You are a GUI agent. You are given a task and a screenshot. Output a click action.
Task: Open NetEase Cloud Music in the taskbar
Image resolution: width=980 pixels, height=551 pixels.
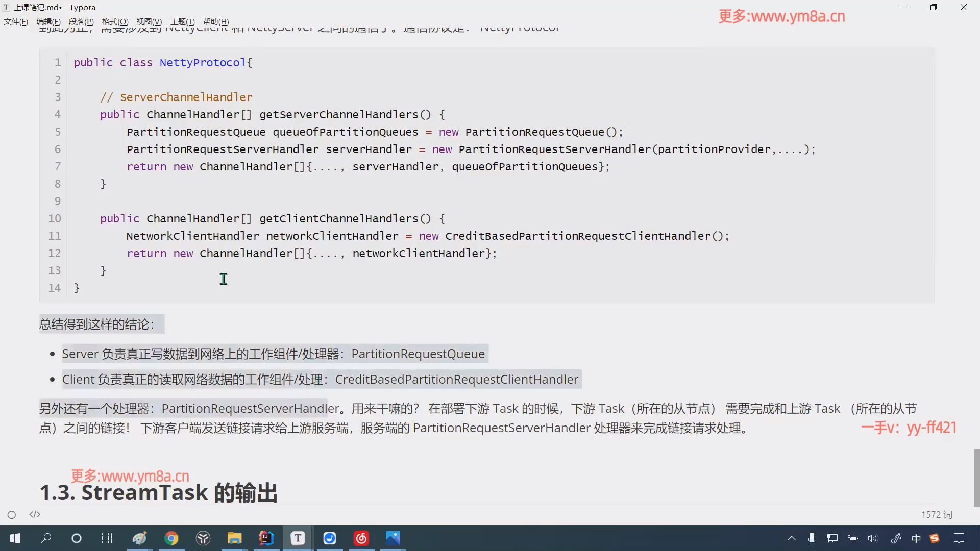click(x=361, y=538)
